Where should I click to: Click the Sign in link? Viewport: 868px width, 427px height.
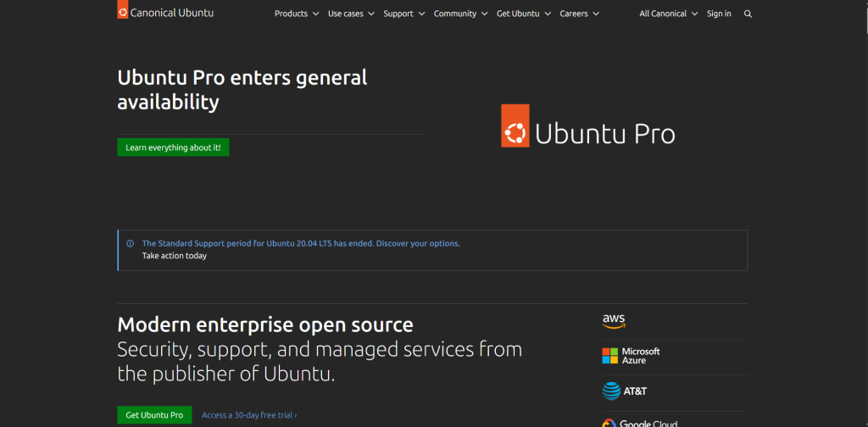pos(719,14)
